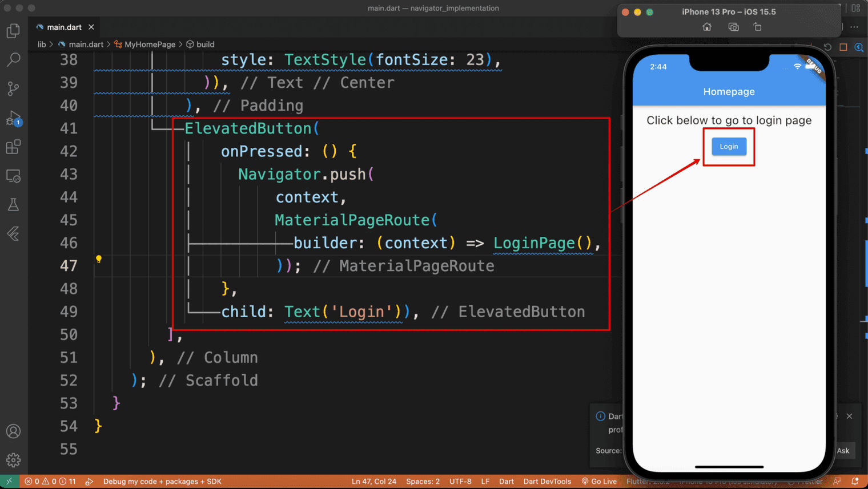Click MaterialPageRoute on line 45
The width and height of the screenshot is (868, 489).
click(352, 220)
